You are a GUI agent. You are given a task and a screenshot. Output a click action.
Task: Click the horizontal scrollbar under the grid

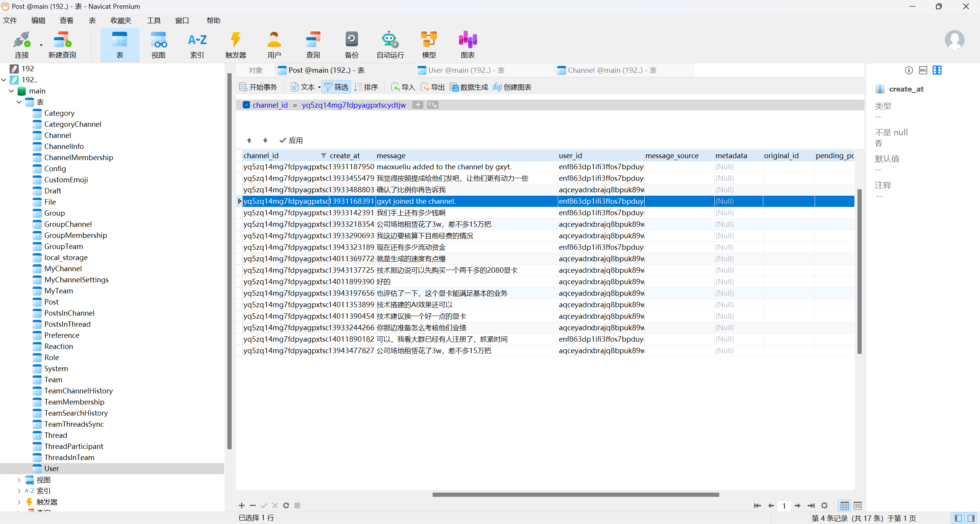575,495
